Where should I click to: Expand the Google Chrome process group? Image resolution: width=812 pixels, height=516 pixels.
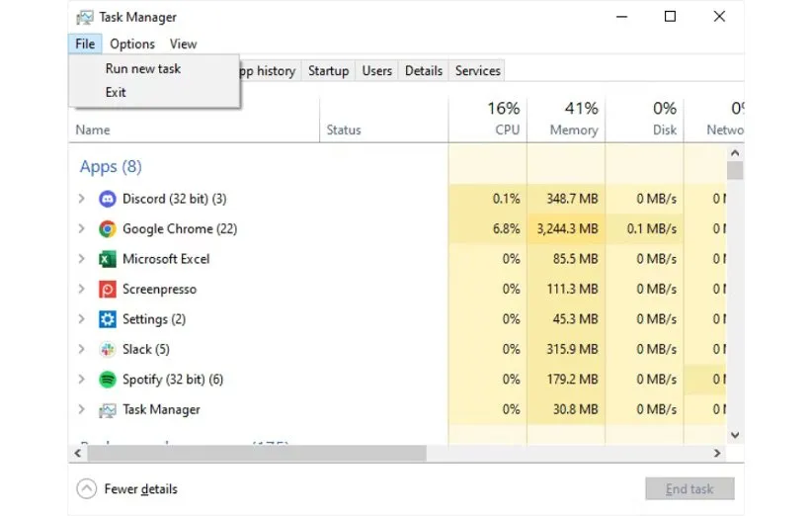click(81, 229)
